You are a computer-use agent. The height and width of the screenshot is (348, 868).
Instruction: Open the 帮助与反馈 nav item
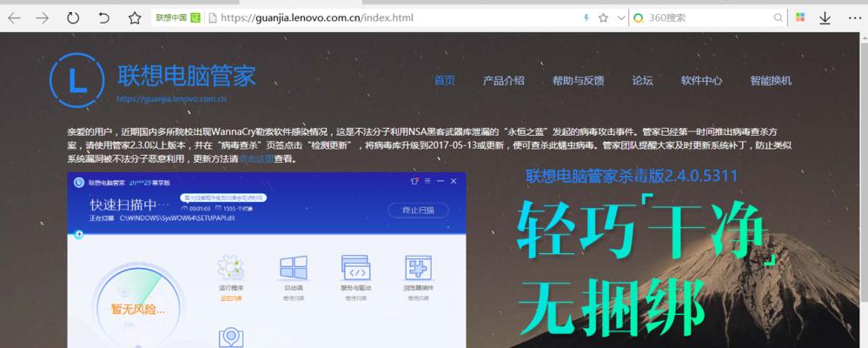[578, 80]
